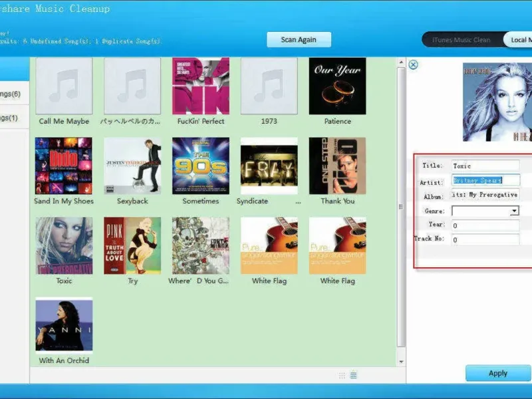Select the Try album cover
This screenshot has height=399, width=532.
click(x=132, y=245)
